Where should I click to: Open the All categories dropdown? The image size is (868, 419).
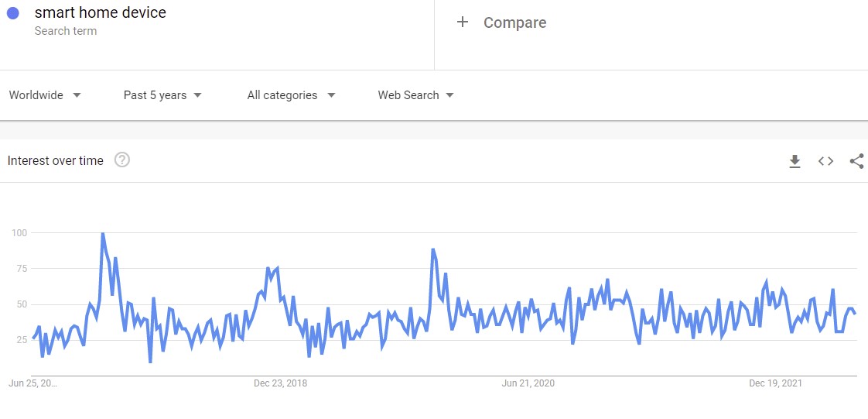[291, 95]
